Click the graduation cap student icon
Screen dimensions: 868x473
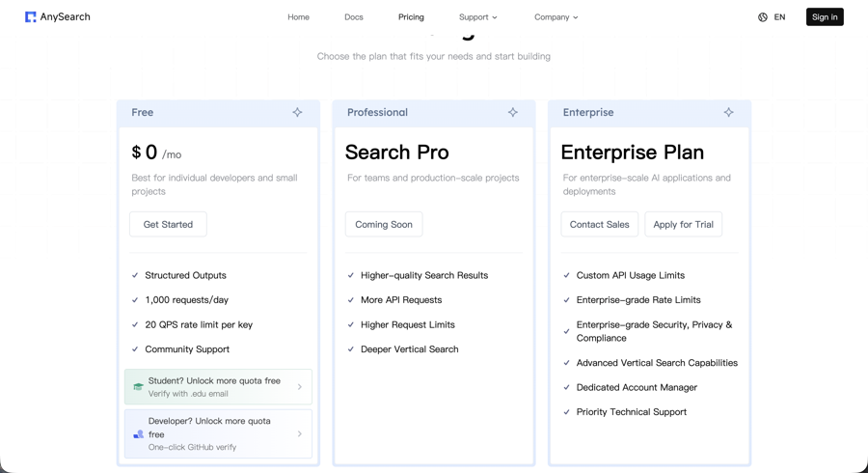(138, 386)
